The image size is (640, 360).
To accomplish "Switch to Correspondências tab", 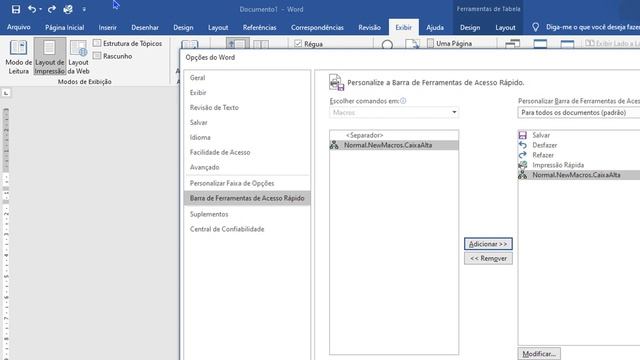I will coord(317,27).
